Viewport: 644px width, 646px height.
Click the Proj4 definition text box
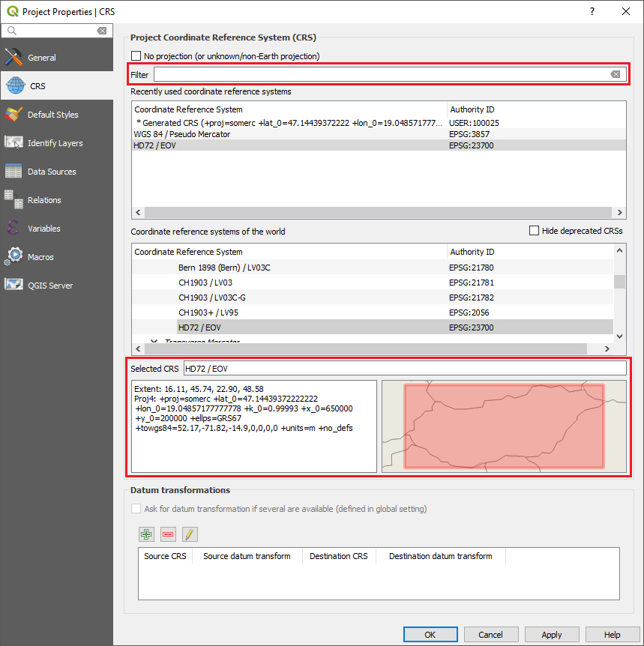[254, 426]
